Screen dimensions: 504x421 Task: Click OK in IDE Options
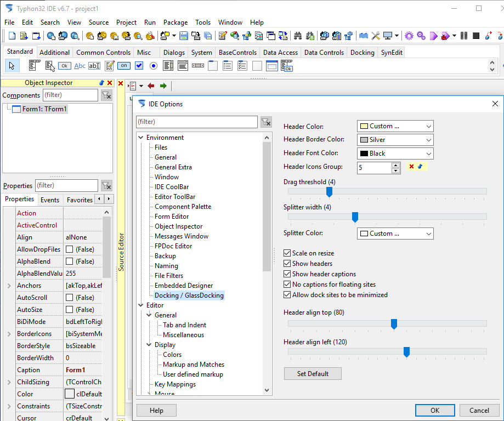tap(435, 411)
